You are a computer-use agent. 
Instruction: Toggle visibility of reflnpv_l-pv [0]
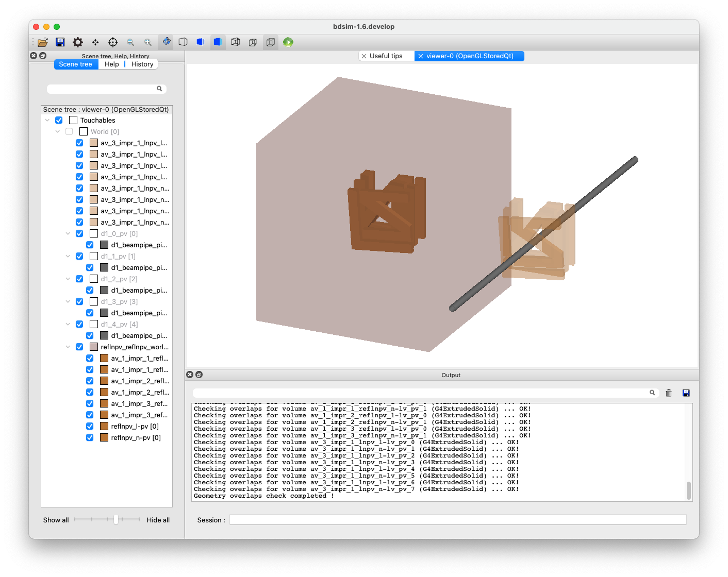pos(90,426)
